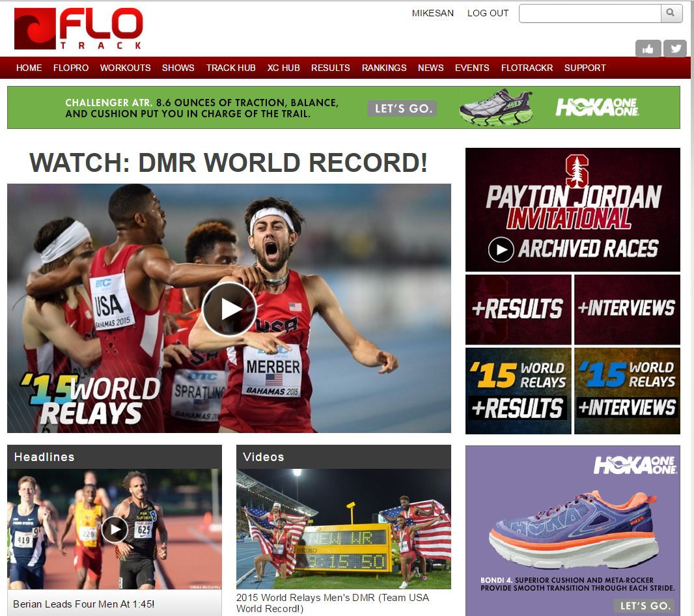Click Hoka logo in purple sidebar ad
694x616 pixels.
tap(635, 466)
